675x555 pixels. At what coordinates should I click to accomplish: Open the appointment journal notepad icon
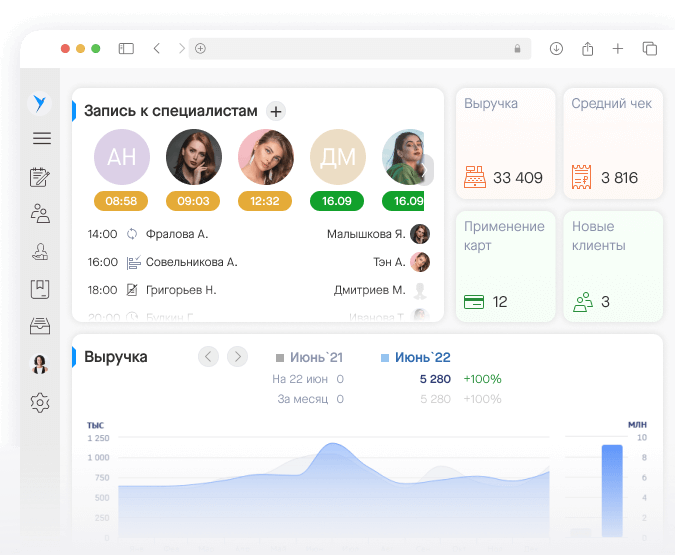(x=40, y=177)
